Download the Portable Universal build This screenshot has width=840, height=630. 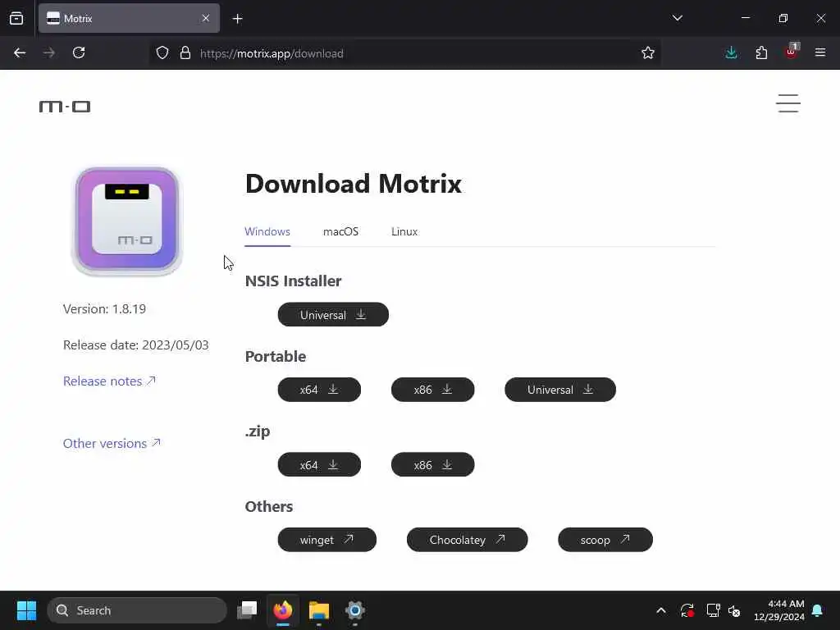point(560,390)
